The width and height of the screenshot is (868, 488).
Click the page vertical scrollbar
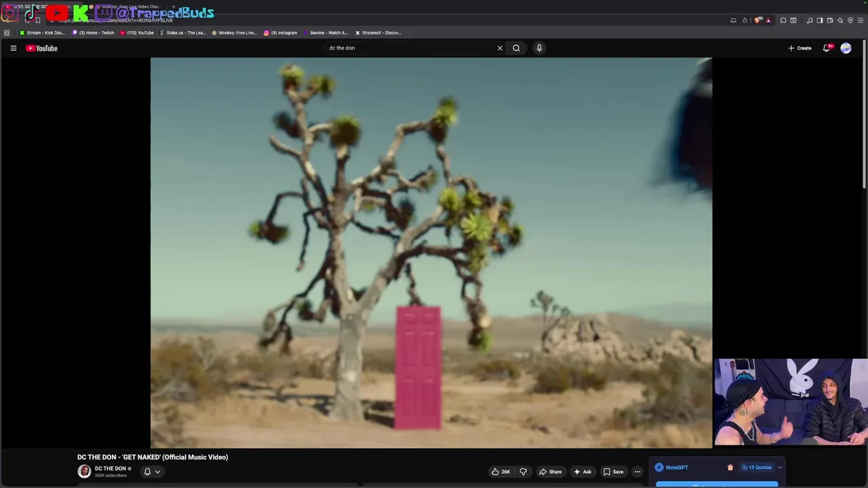coord(865,115)
